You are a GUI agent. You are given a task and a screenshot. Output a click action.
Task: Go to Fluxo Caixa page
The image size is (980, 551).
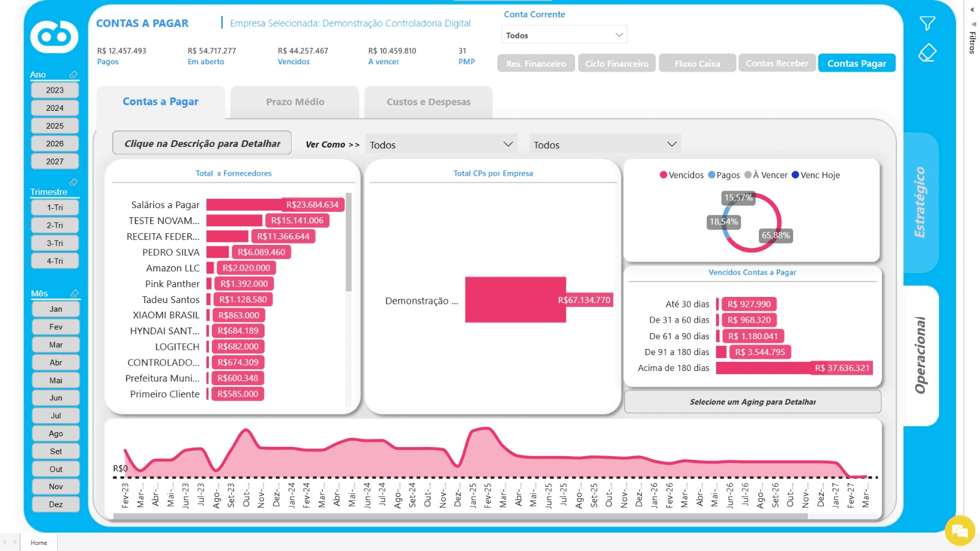(697, 63)
